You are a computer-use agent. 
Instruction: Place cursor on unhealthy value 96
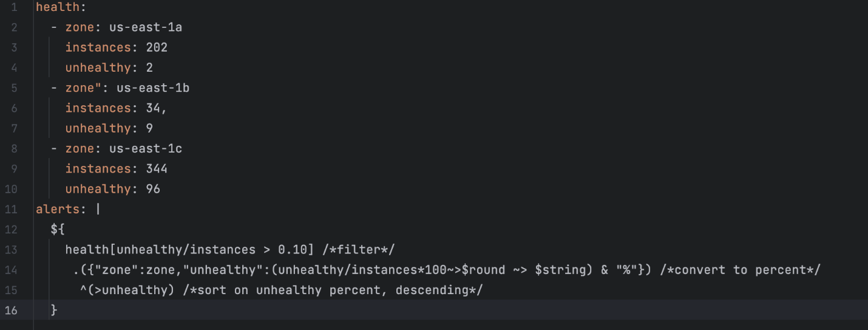[153, 189]
